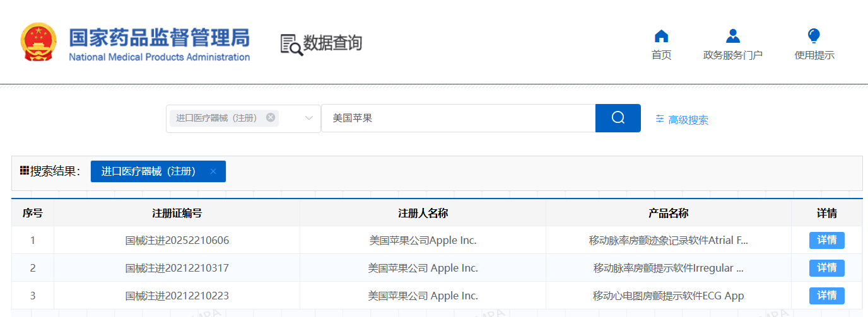Click 详情 button for row 1
868x317 pixels.
826,240
